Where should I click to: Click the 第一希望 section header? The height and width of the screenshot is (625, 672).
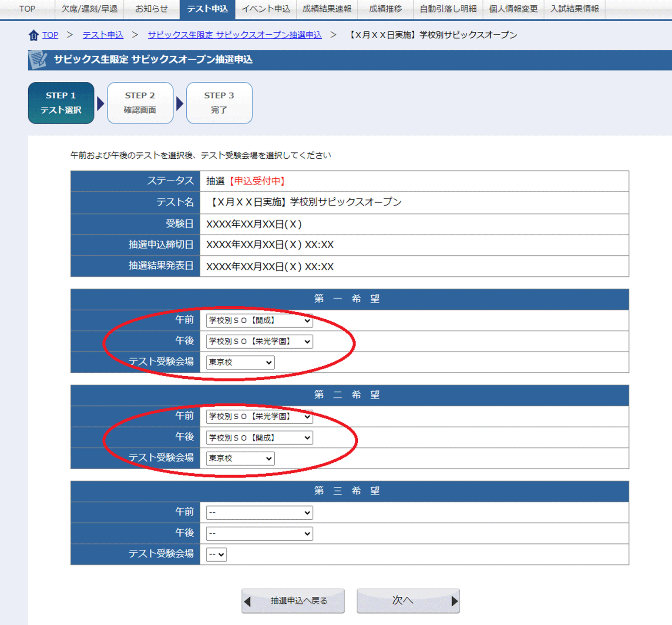(349, 299)
